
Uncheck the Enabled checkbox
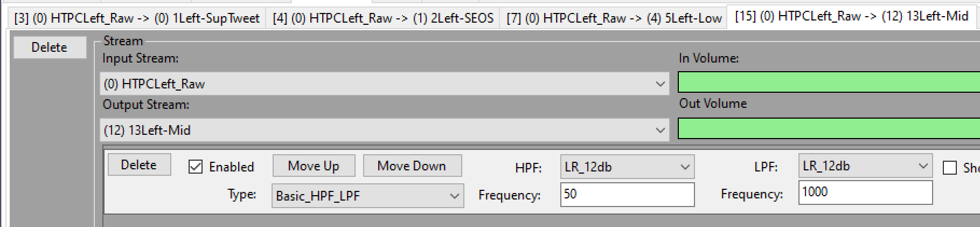195,167
